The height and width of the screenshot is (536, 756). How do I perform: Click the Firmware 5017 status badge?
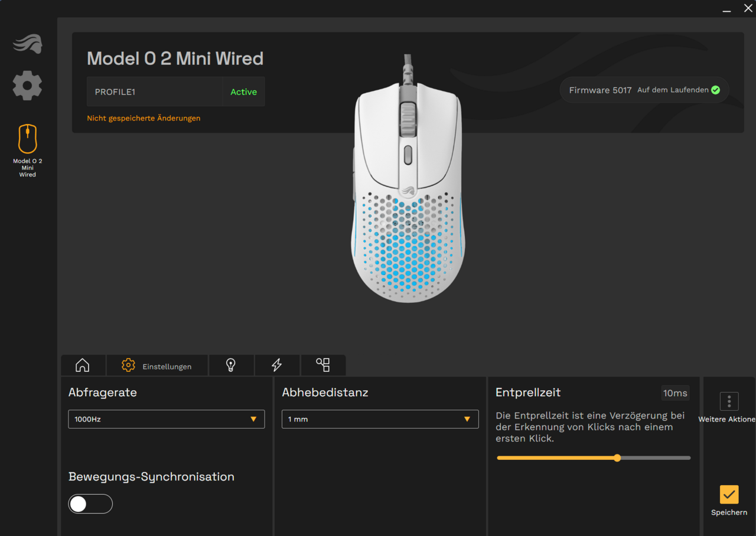[x=644, y=90]
